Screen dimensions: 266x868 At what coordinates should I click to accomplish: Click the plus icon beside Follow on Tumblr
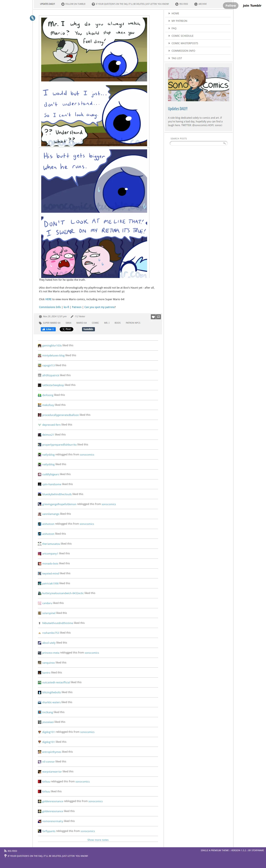63,4
